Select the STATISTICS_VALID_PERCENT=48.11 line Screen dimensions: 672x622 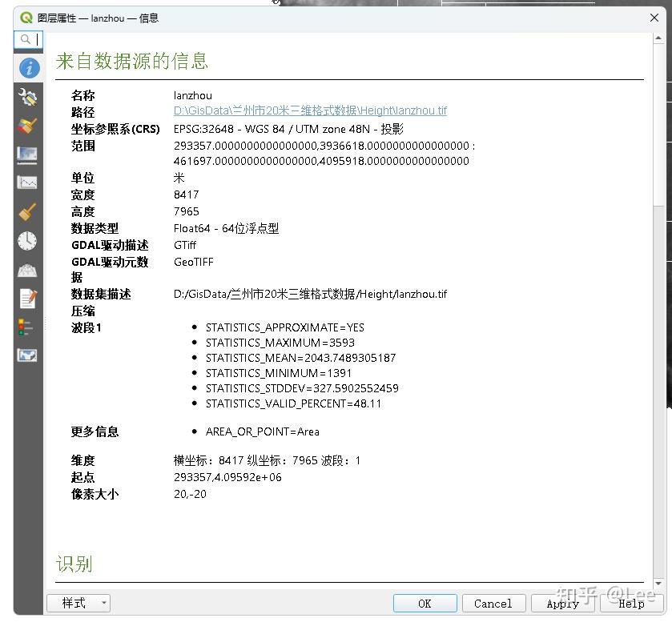click(293, 403)
